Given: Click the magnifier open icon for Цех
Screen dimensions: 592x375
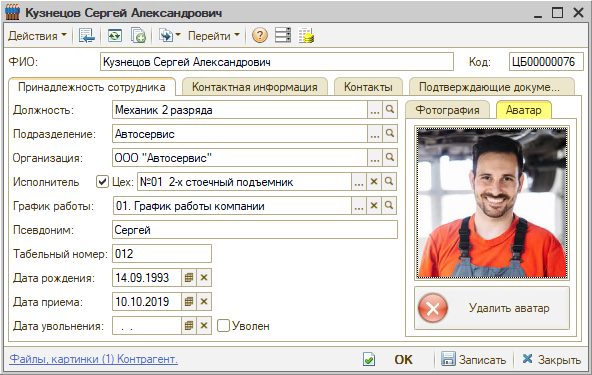Looking at the screenshot, I should click(389, 182).
